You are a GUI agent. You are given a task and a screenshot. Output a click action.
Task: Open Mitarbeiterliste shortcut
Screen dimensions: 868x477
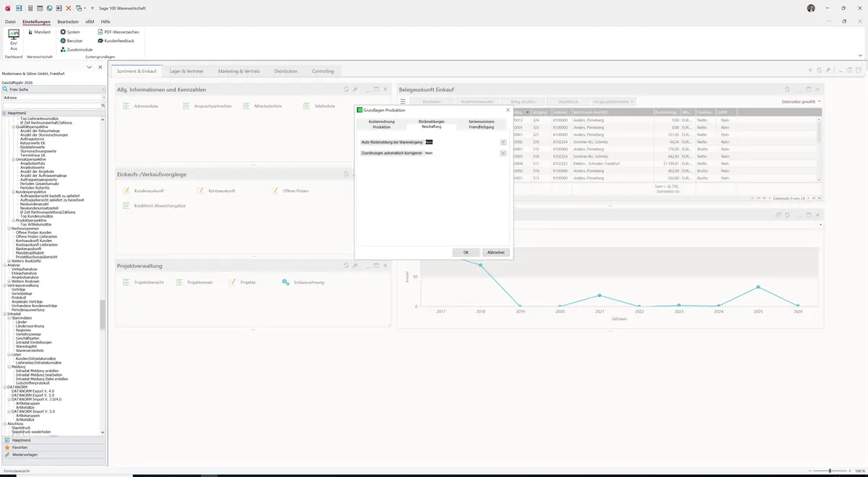click(263, 106)
